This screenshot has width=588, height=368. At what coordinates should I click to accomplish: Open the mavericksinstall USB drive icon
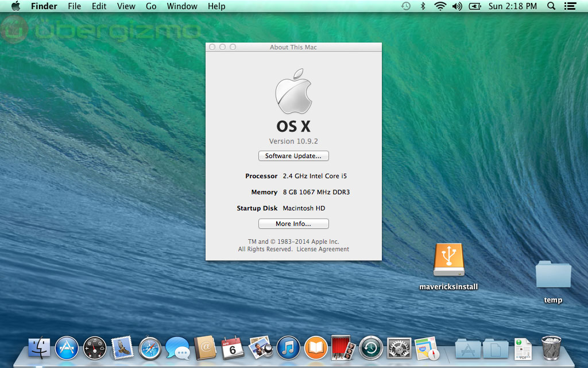[x=448, y=260]
